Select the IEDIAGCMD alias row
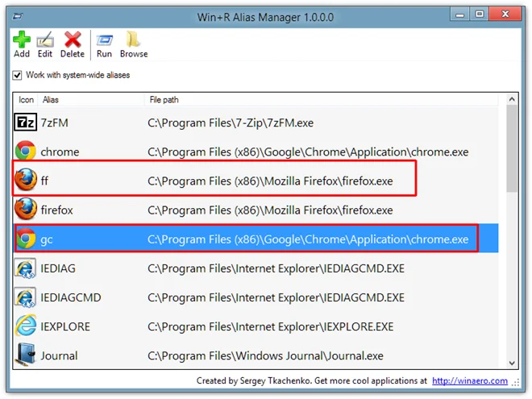The height and width of the screenshot is (399, 532). pyautogui.click(x=256, y=297)
